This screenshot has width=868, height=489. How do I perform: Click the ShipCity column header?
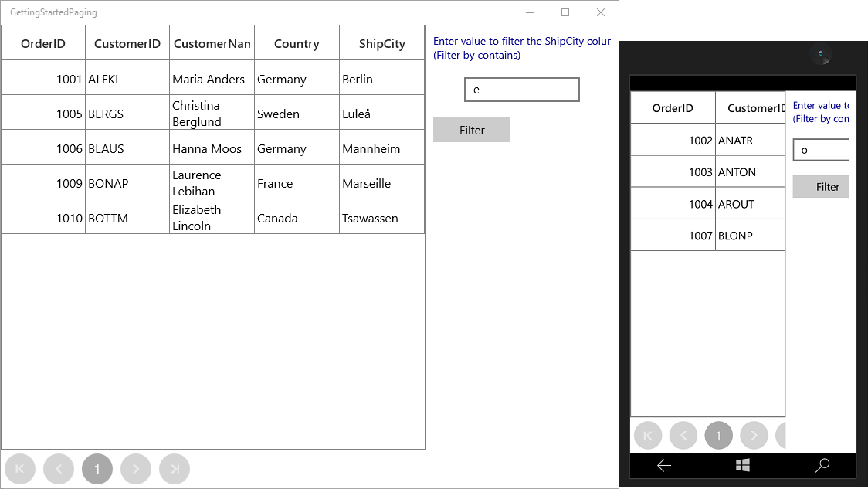click(x=382, y=43)
